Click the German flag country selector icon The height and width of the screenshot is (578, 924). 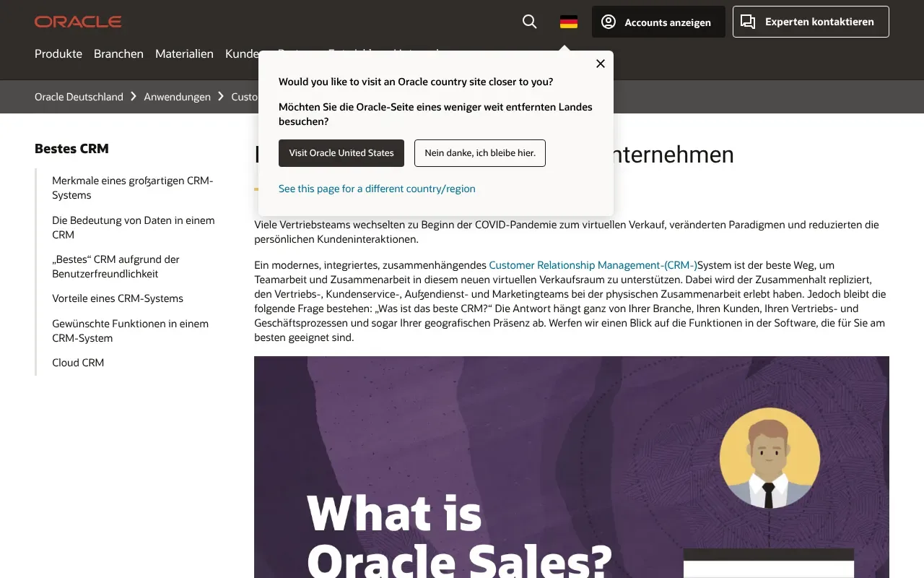pos(568,22)
